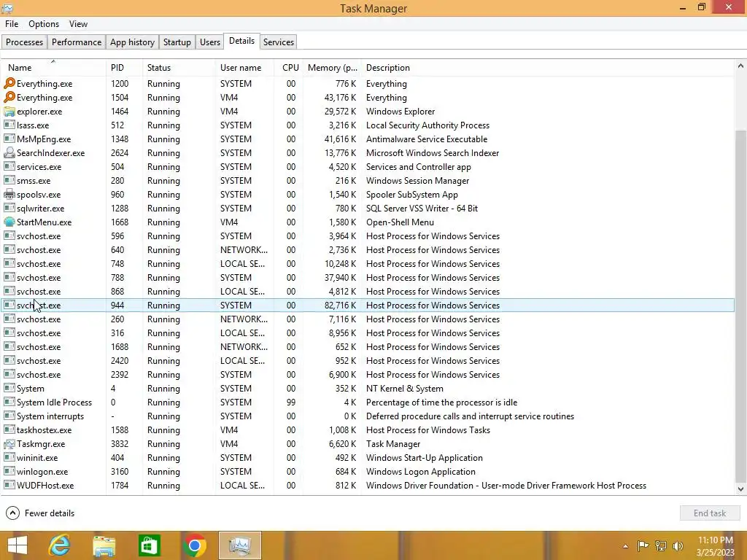Show hidden tray icons arrow

pos(625,546)
